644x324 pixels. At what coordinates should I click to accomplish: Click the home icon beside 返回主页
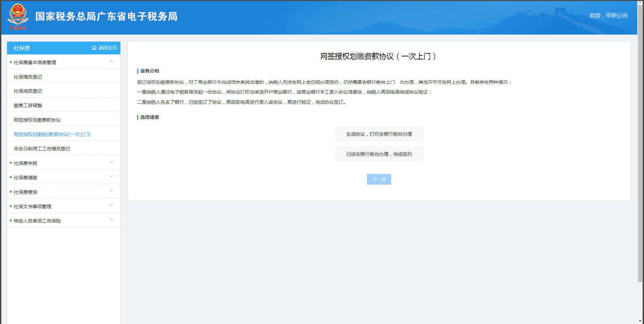[x=94, y=48]
